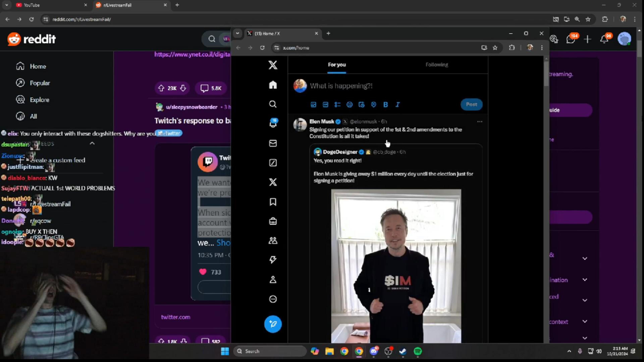
Task: Add media image icon in X composer
Action: pos(313,105)
